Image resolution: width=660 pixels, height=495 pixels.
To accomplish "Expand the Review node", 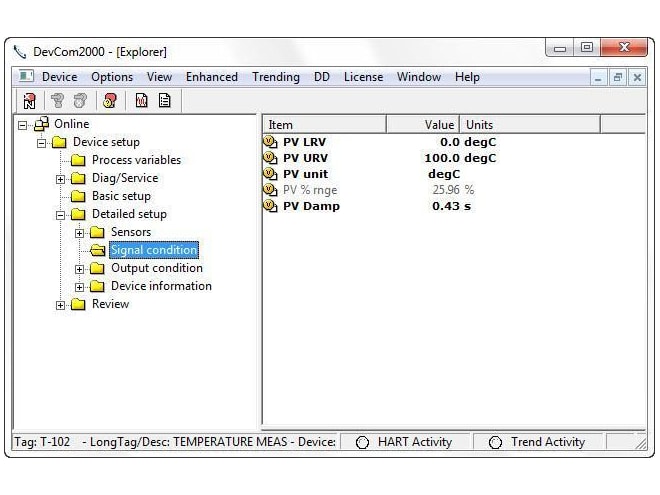I will click(60, 306).
